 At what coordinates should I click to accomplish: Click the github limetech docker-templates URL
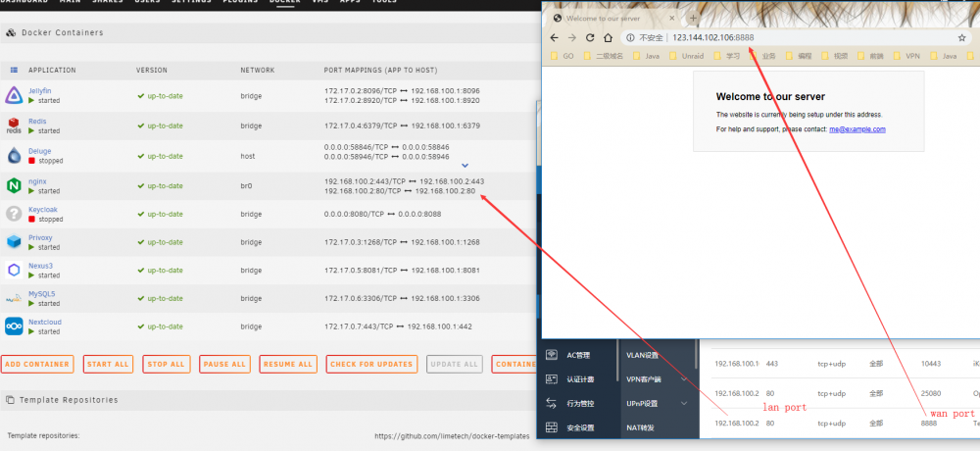pos(452,436)
